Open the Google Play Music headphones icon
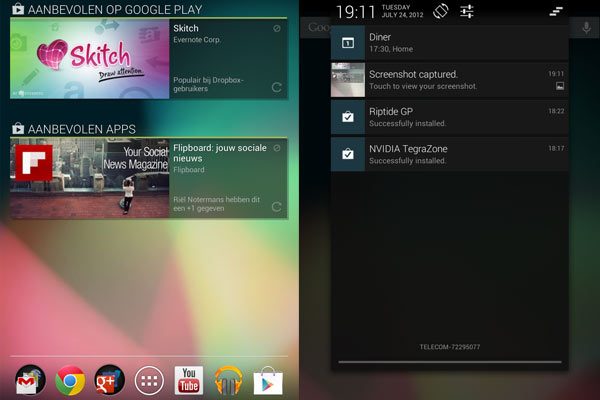The height and width of the screenshot is (400, 600). [229, 380]
